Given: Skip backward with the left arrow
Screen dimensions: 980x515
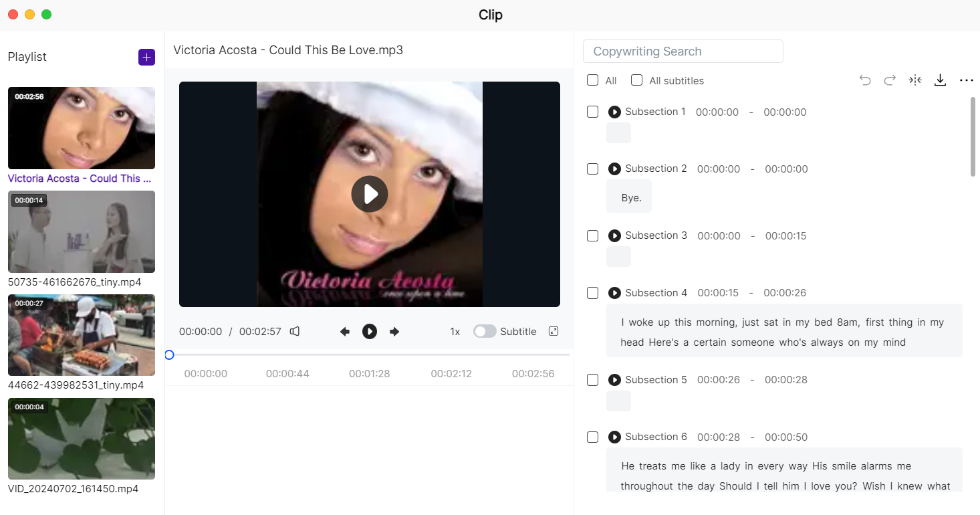Looking at the screenshot, I should pos(345,332).
